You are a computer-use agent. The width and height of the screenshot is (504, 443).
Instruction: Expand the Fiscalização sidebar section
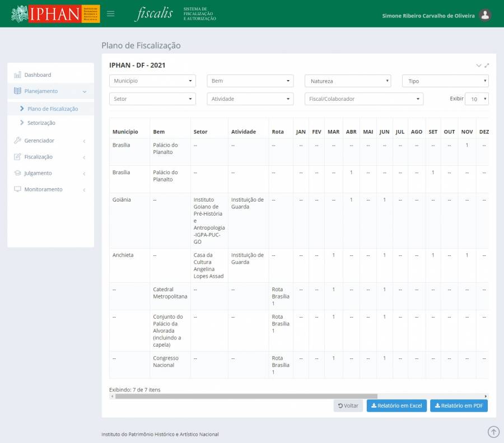38,157
